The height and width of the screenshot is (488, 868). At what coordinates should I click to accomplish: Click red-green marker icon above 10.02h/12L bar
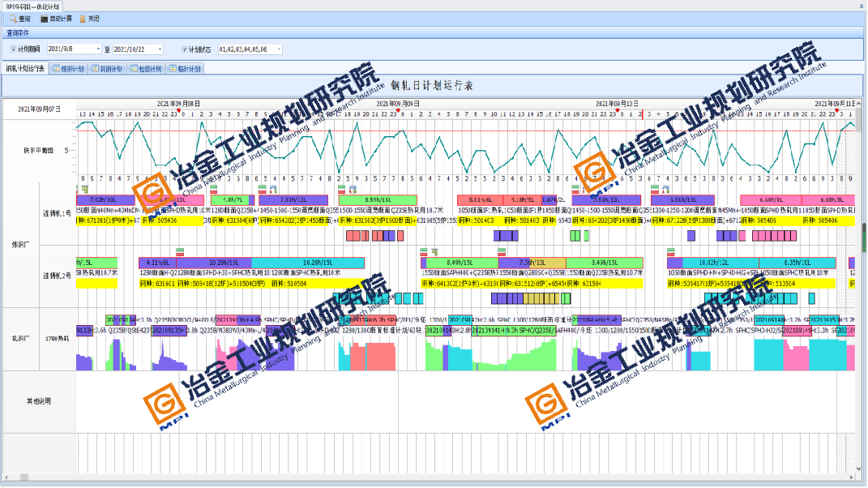[x=671, y=252]
